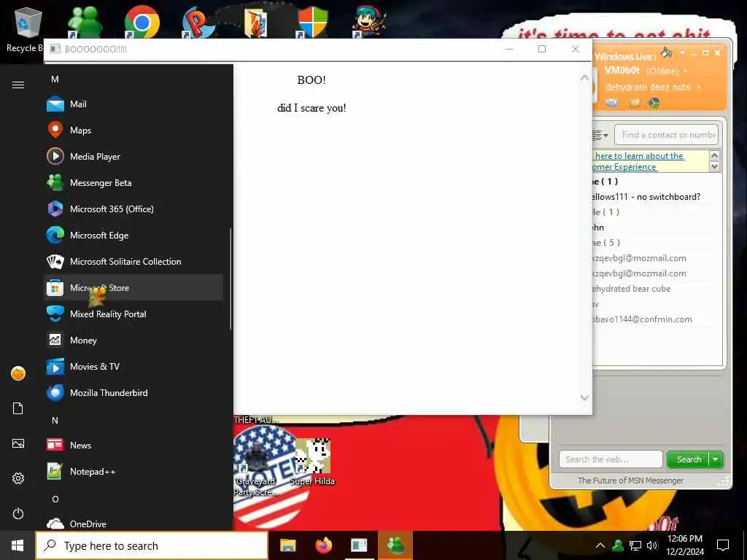Open the color scheme paintbrush in Messenger
Screen dimensions: 747x560
[667, 52]
